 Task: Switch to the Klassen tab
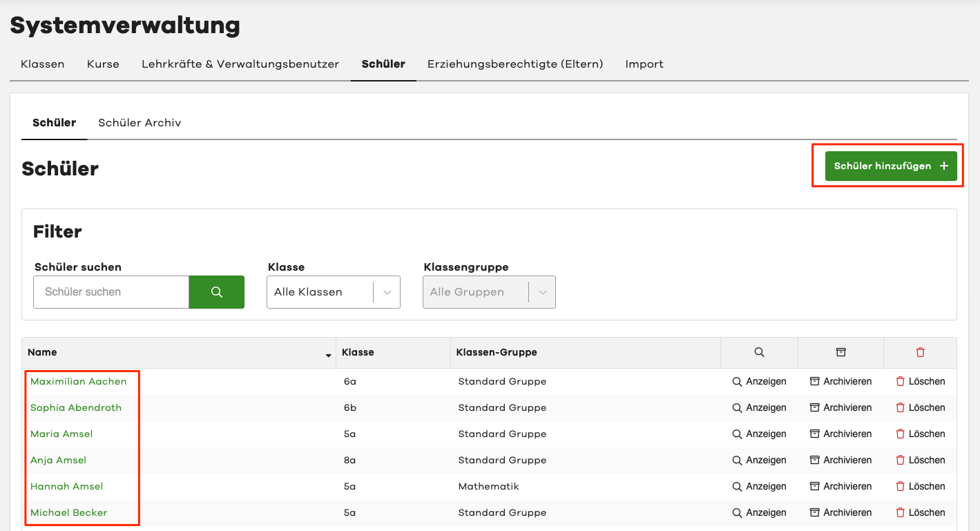pyautogui.click(x=43, y=64)
